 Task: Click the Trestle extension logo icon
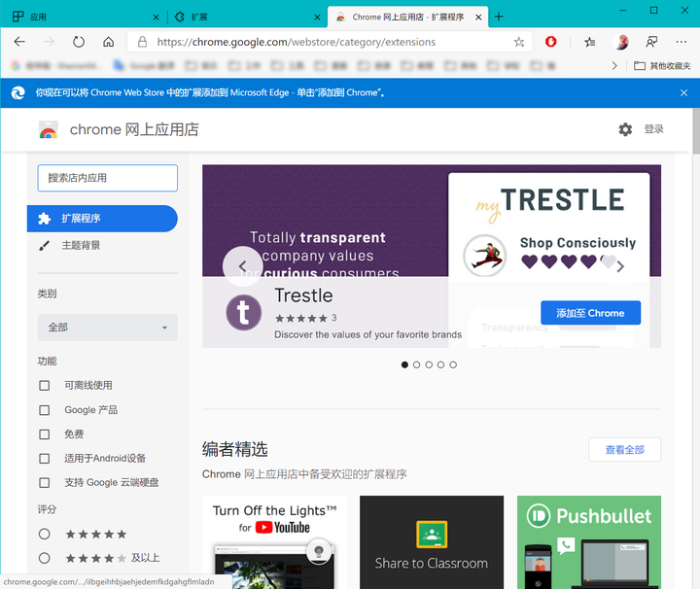click(x=243, y=312)
